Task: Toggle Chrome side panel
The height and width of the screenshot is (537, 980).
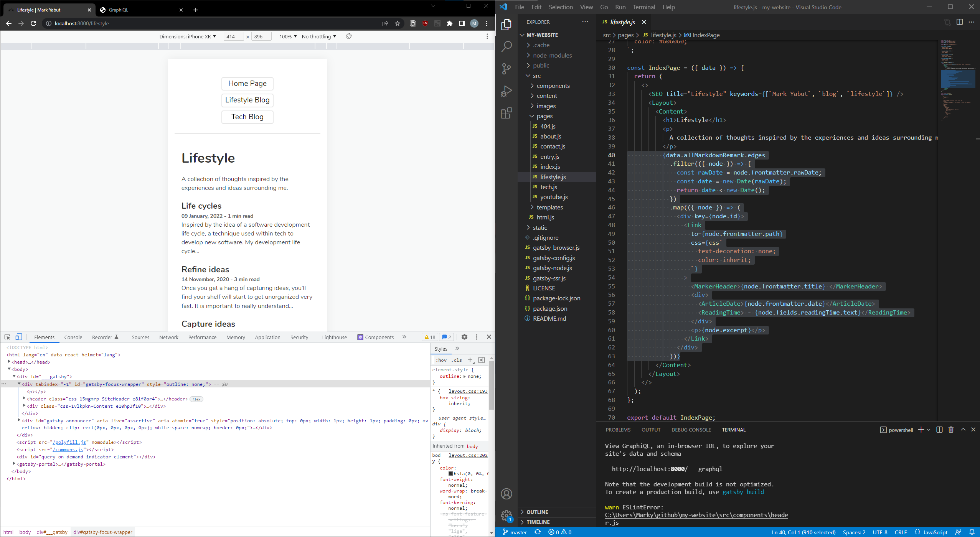Action: (462, 23)
